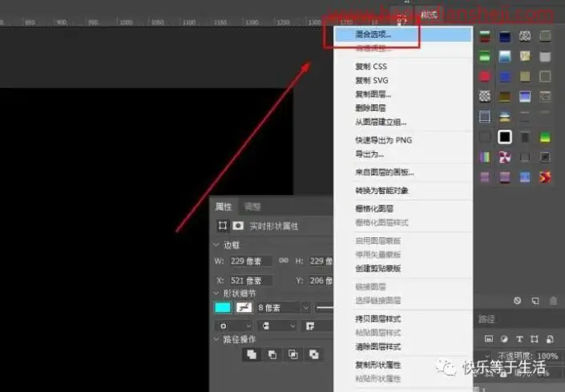The height and width of the screenshot is (392, 565).
Task: Collapse the 路径操作 section
Action: coord(216,339)
